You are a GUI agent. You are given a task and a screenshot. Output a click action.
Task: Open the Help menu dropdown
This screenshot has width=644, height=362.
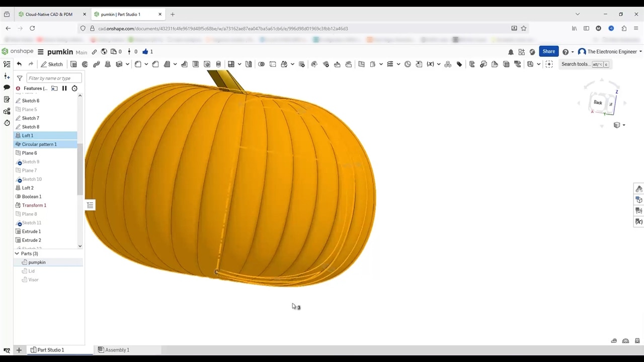tap(568, 52)
